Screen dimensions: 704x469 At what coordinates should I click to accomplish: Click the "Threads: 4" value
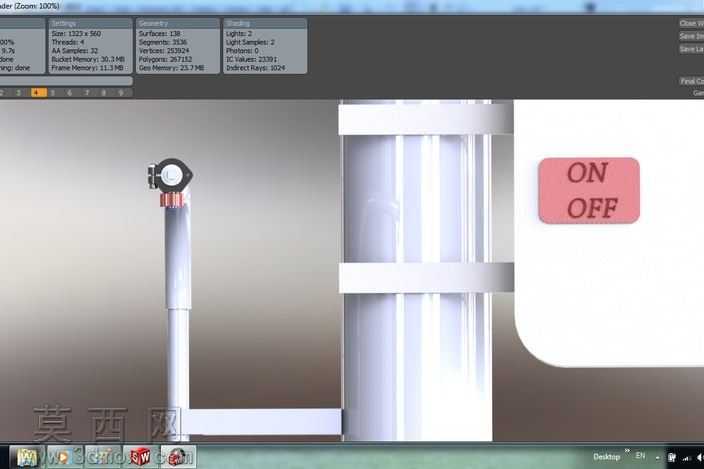point(68,42)
